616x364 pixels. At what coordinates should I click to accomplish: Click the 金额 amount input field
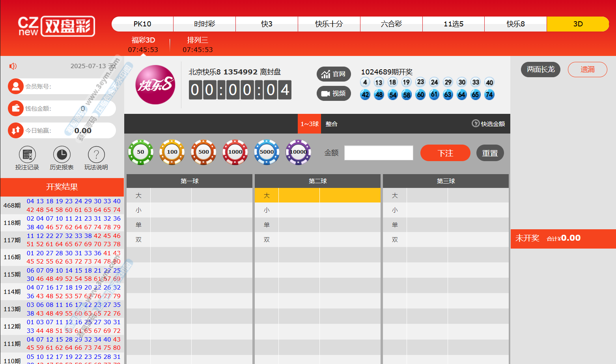pos(379,153)
